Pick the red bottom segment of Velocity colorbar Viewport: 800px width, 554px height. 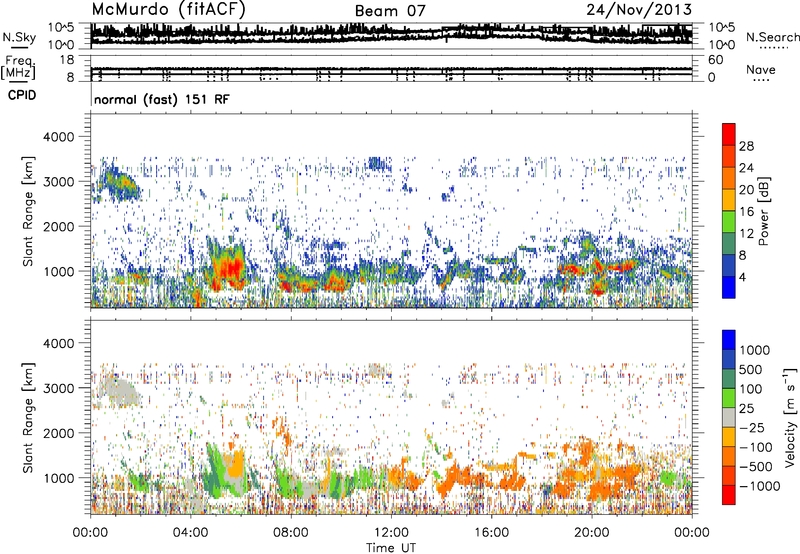pyautogui.click(x=729, y=495)
